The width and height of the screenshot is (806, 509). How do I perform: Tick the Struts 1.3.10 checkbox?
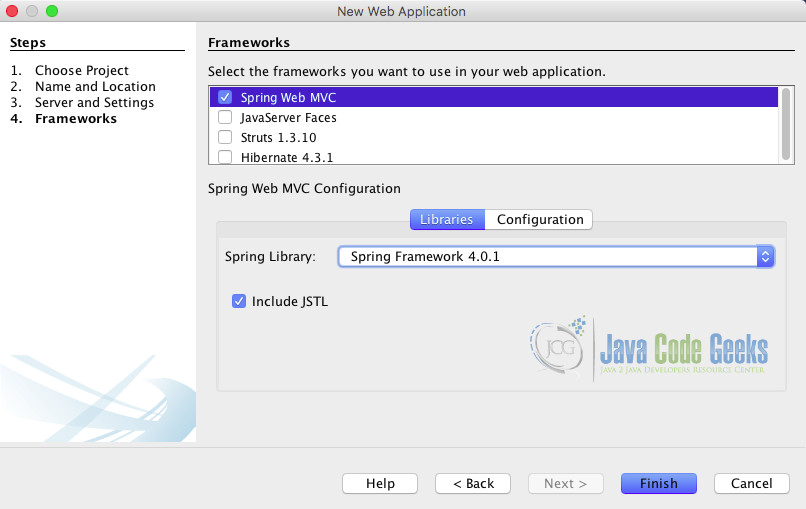(x=225, y=137)
